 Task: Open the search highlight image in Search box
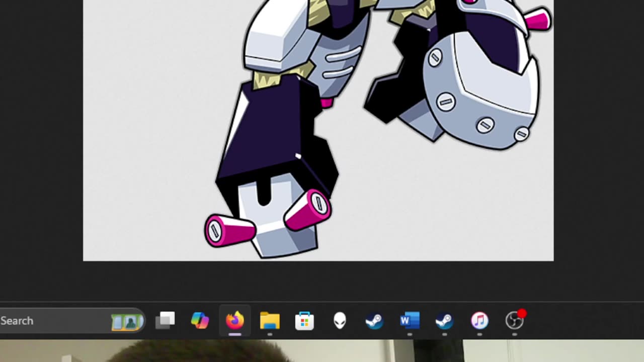[127, 321]
